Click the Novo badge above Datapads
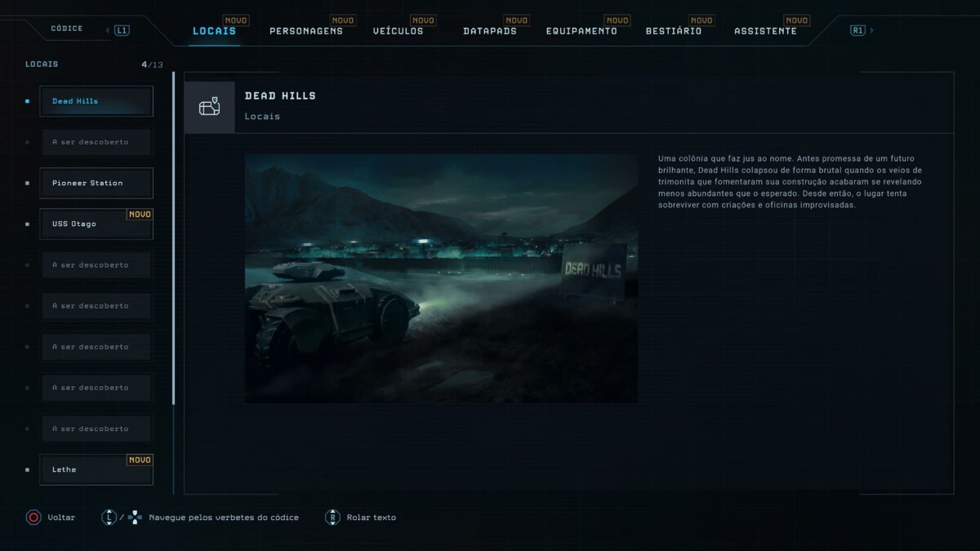This screenshot has height=551, width=980. 516,20
